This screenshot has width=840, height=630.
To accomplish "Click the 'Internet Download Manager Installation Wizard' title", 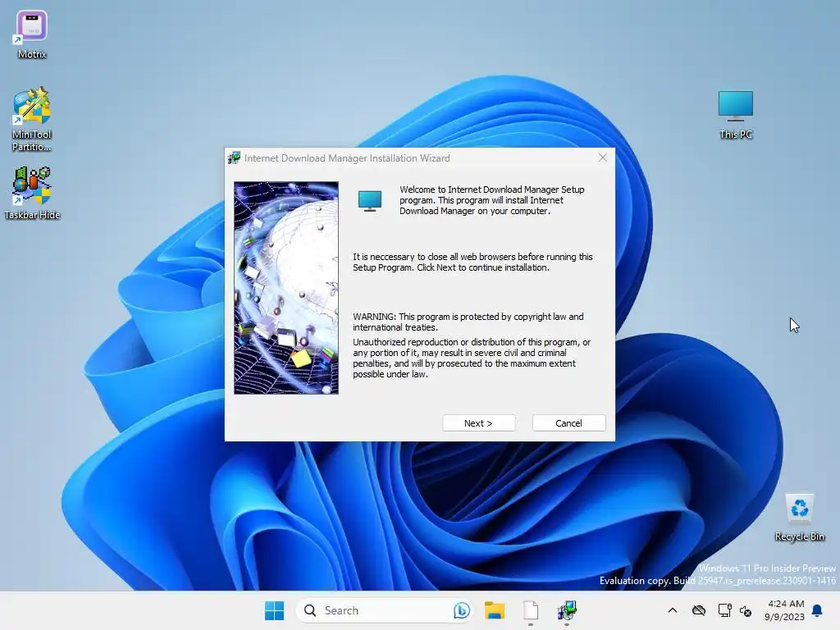I will click(x=347, y=158).
